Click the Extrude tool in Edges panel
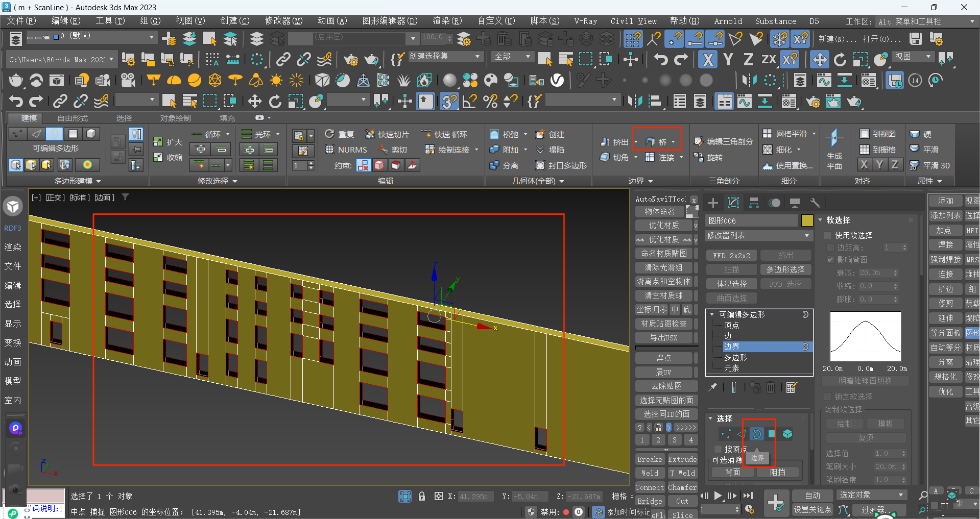Viewport: 980px width, 519px height. (614, 142)
